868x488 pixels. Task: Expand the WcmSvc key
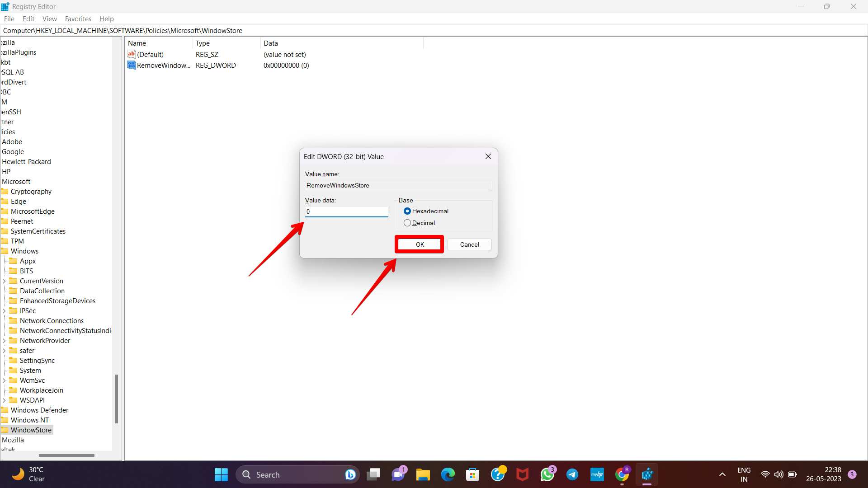click(4, 380)
